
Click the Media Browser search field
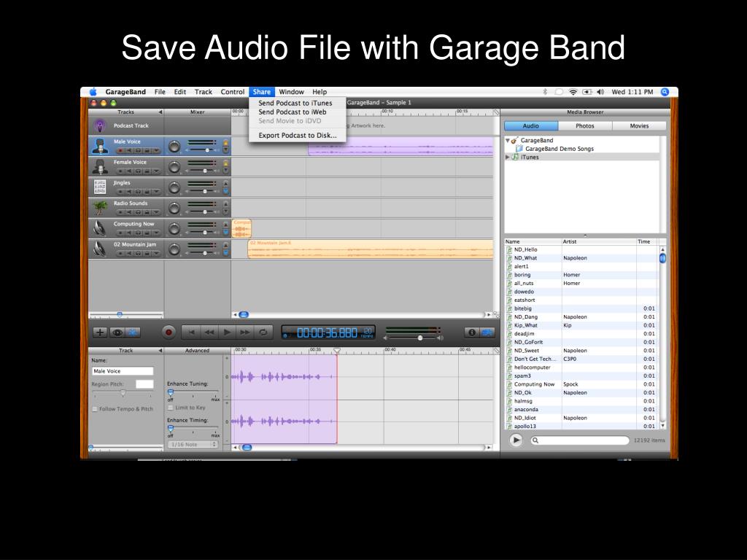click(x=580, y=440)
